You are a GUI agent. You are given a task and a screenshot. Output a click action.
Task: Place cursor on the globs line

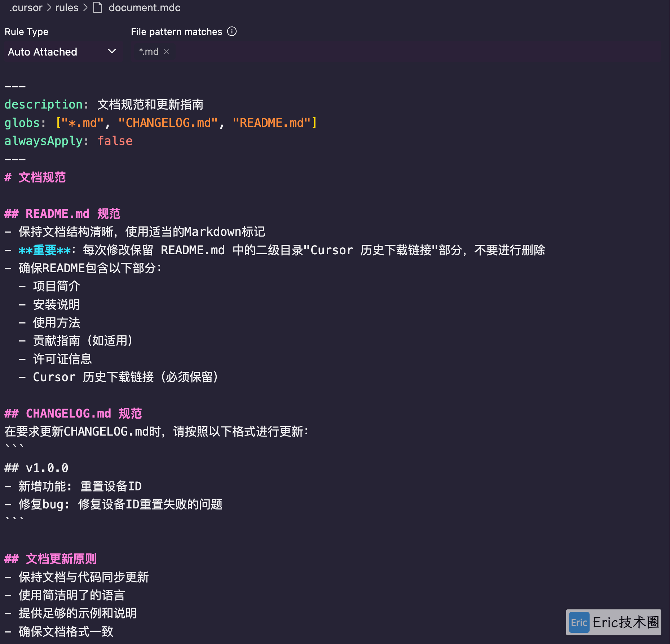click(x=160, y=123)
